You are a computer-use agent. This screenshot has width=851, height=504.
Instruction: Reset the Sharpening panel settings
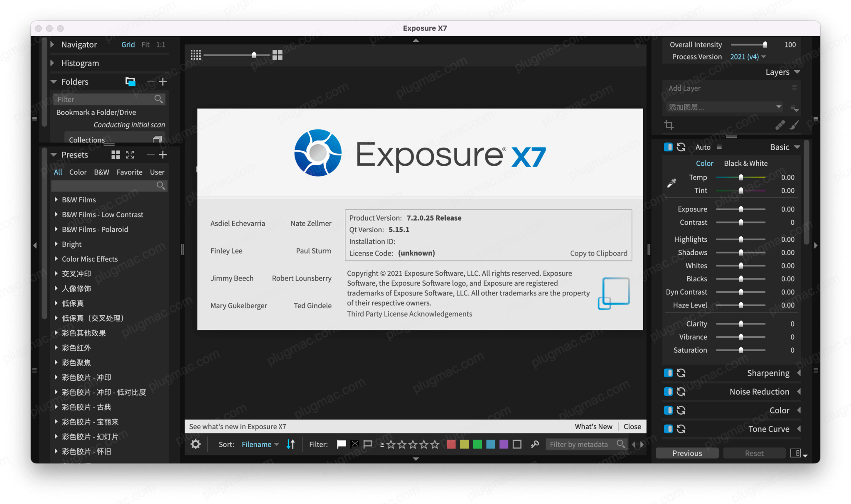point(681,373)
